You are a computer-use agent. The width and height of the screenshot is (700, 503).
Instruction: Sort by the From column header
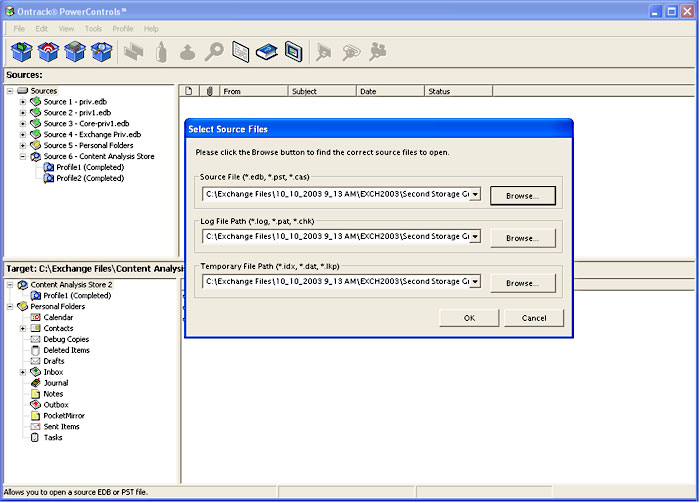253,91
